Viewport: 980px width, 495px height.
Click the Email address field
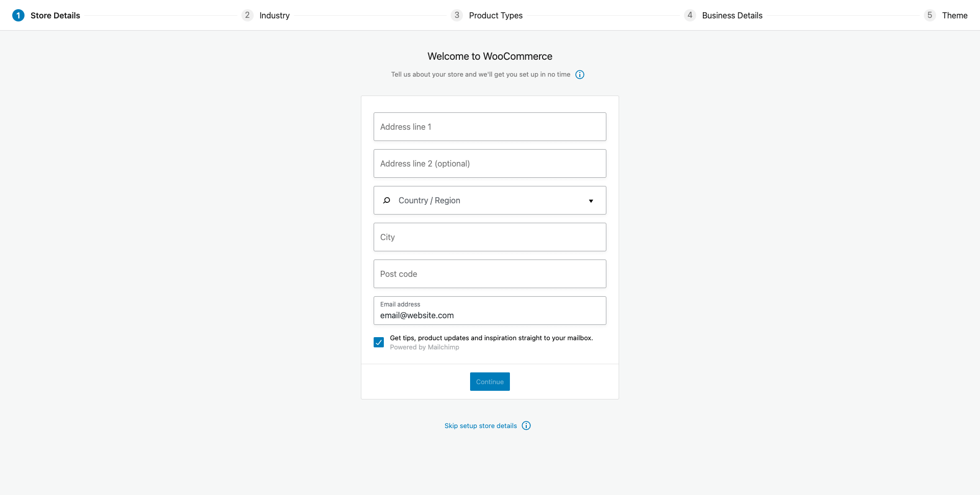point(490,311)
